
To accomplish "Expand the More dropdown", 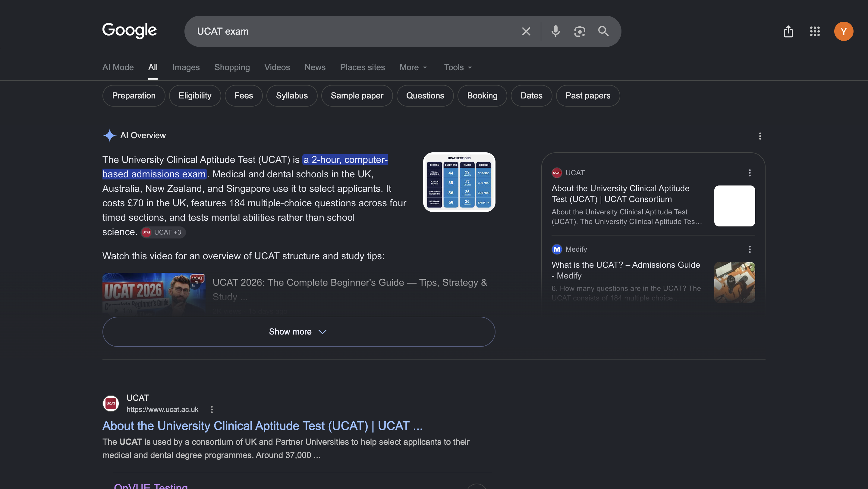I will [413, 67].
